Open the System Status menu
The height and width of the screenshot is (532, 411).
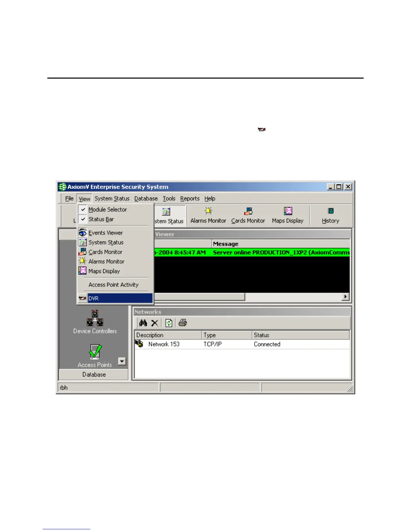[x=112, y=198]
